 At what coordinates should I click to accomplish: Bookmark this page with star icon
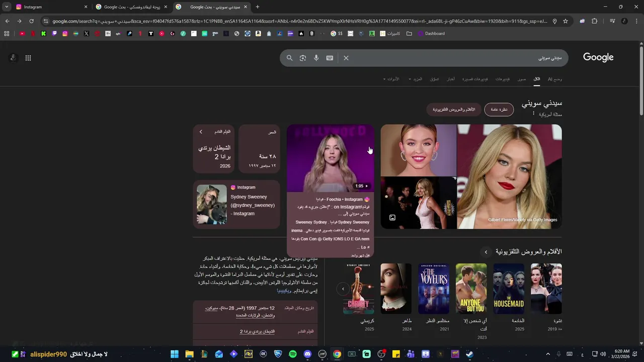pos(566,21)
